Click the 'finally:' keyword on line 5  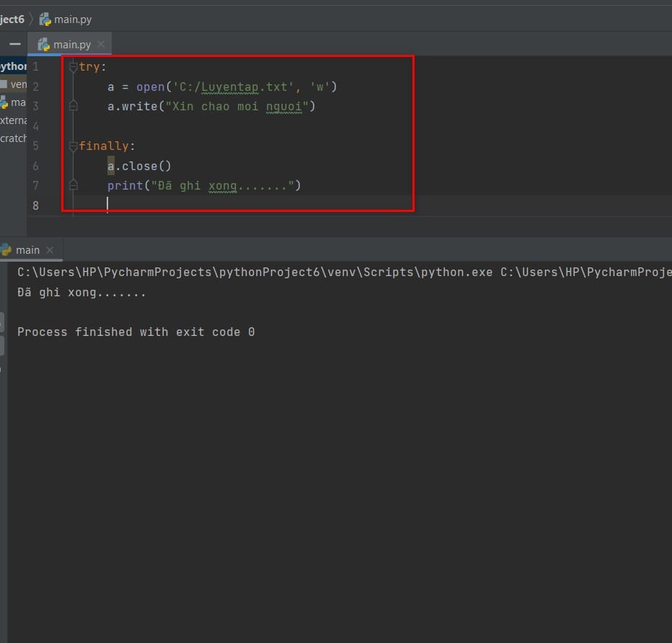(107, 146)
